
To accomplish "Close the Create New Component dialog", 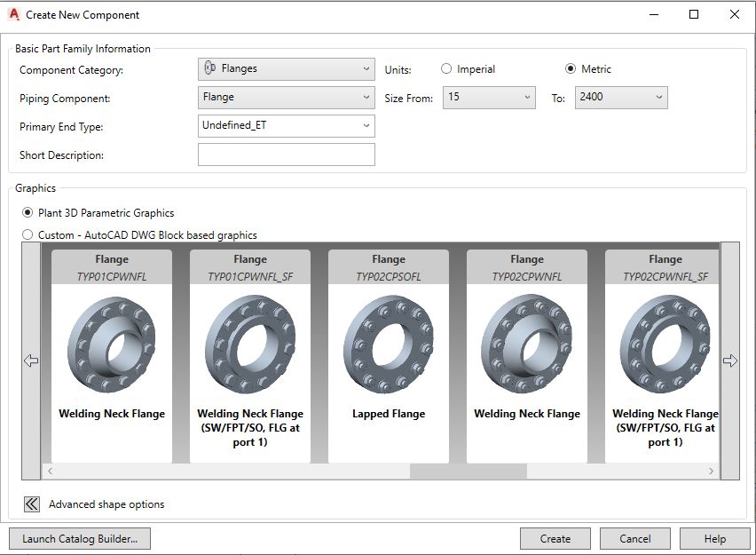I will point(735,14).
